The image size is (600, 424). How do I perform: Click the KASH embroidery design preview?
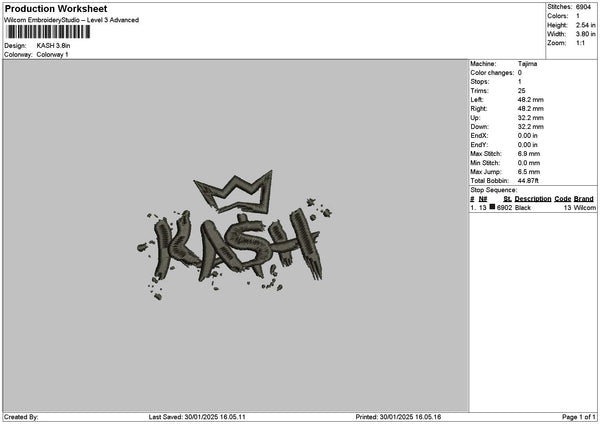[x=234, y=235]
